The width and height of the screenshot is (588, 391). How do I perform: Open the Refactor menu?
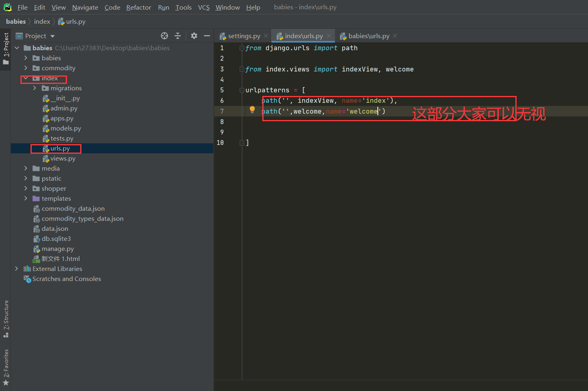[x=139, y=7]
